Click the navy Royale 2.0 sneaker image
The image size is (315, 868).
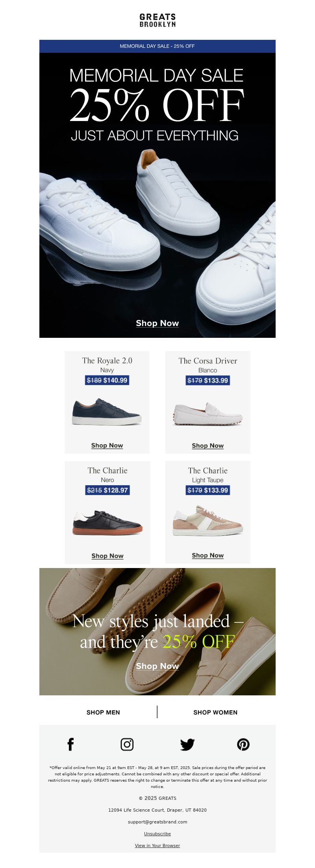(x=107, y=412)
